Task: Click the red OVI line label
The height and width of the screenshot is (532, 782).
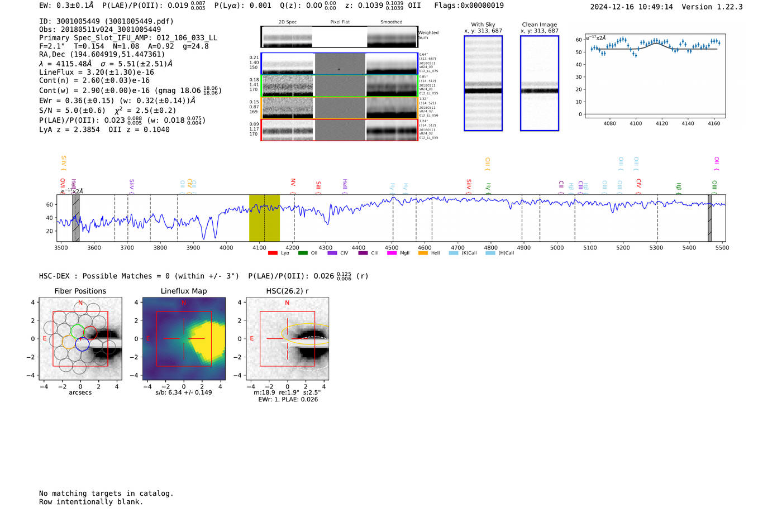Action: [63, 185]
